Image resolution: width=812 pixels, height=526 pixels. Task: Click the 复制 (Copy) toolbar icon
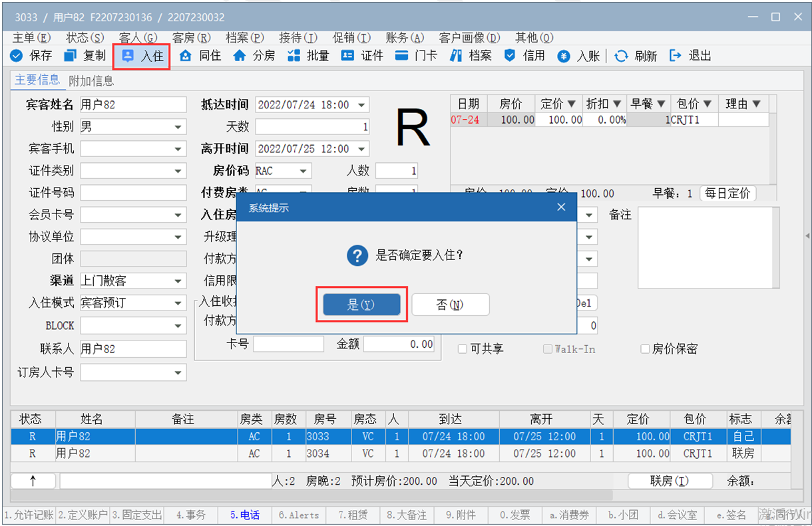coord(71,56)
